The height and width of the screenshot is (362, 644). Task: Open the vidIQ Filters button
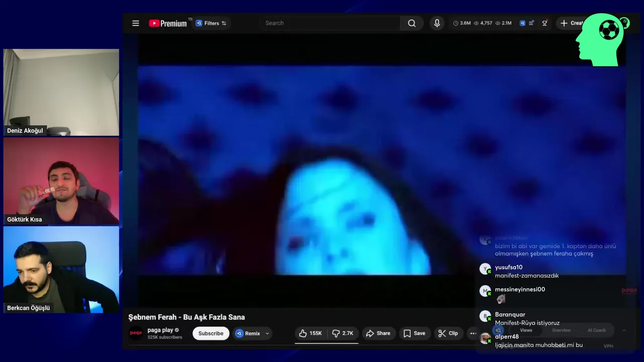(211, 23)
